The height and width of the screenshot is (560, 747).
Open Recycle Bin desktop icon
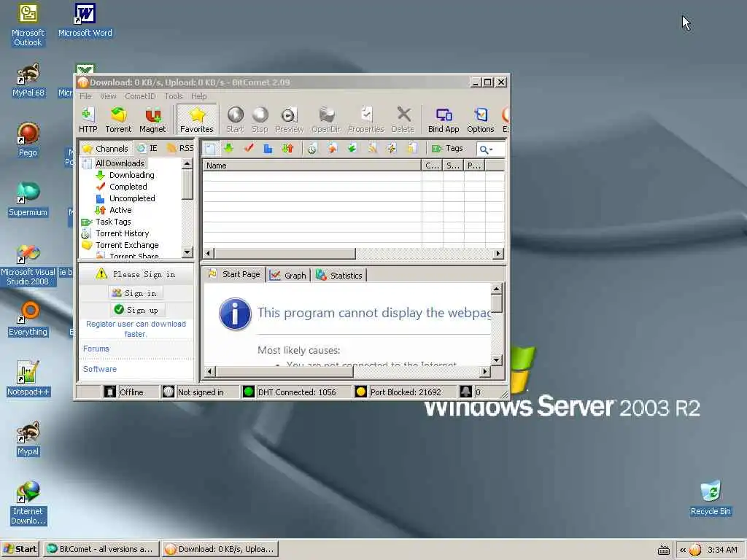711,497
